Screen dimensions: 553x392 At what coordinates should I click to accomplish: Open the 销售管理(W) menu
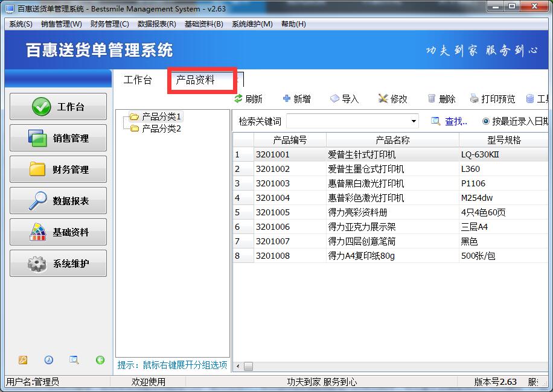[61, 24]
